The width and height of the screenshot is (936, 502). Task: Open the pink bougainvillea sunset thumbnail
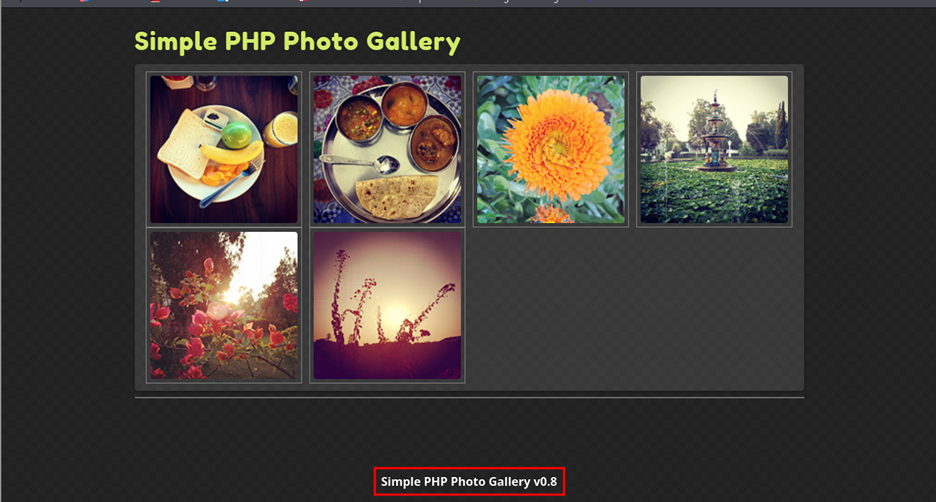[224, 305]
